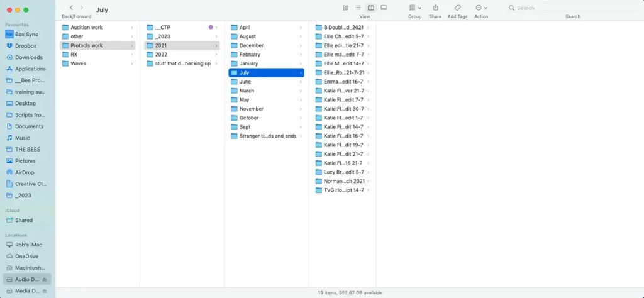The image size is (644, 298).
Task: Click the Add Tags icon
Action: point(457,8)
